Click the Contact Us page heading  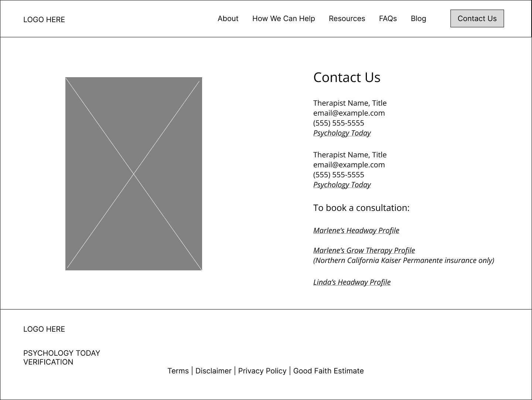pyautogui.click(x=347, y=77)
